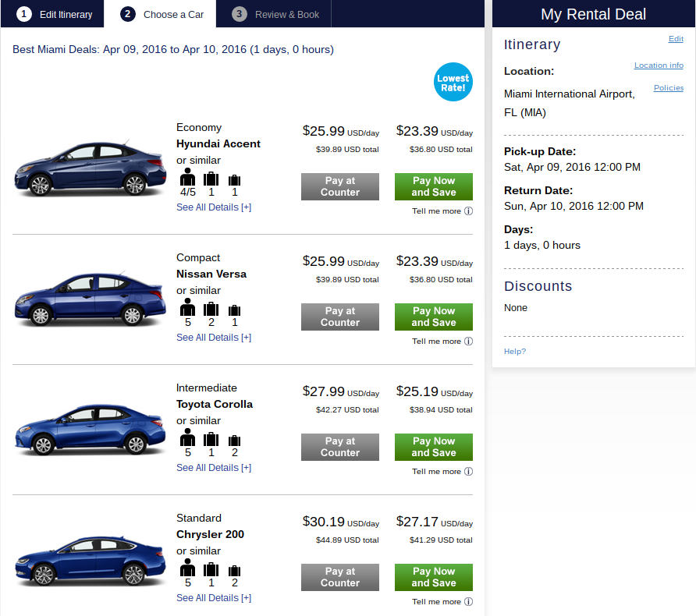Click info icon beside Nissan Versa Tell me more
This screenshot has height=616, width=696.
[x=468, y=341]
